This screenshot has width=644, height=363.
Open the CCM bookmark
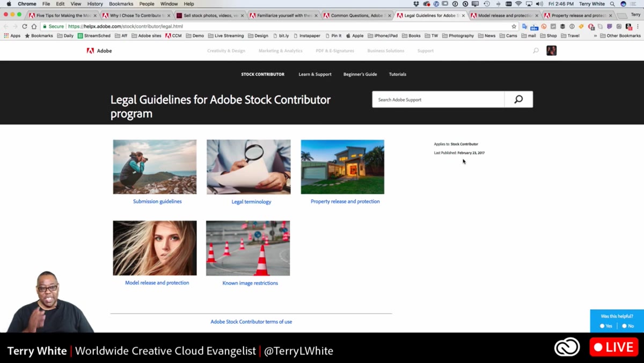pyautogui.click(x=173, y=35)
